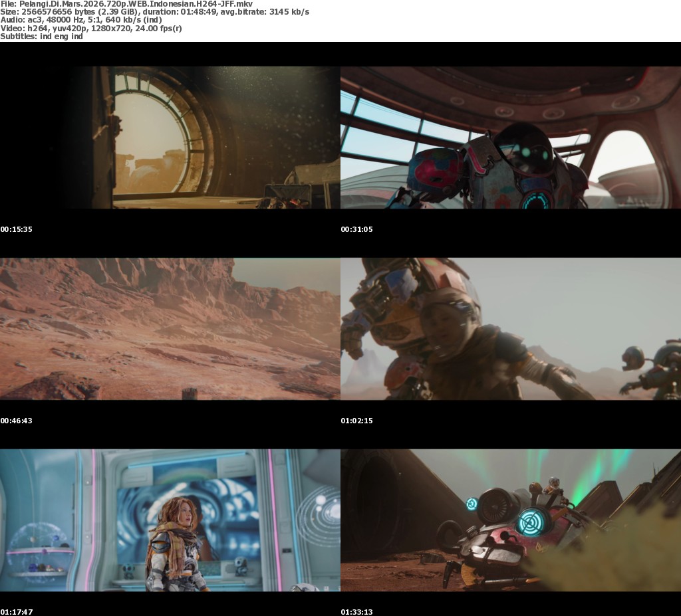Open the crashed vehicle thumbnail at 01:33:13
Image resolution: width=681 pixels, height=616 pixels.
[511, 520]
